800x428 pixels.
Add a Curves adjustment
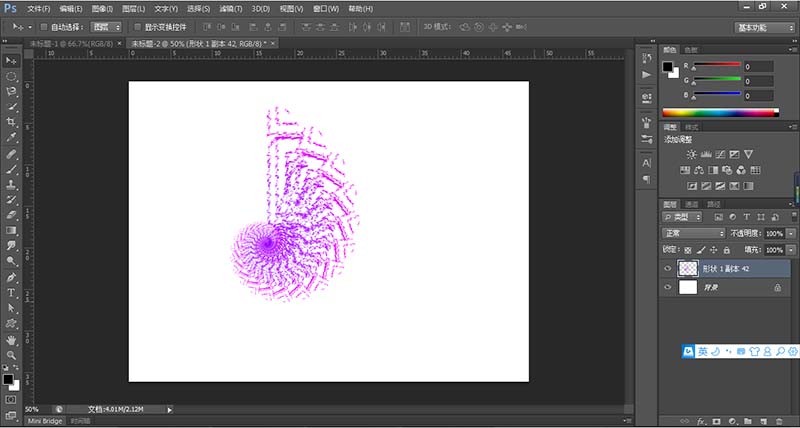[x=720, y=154]
